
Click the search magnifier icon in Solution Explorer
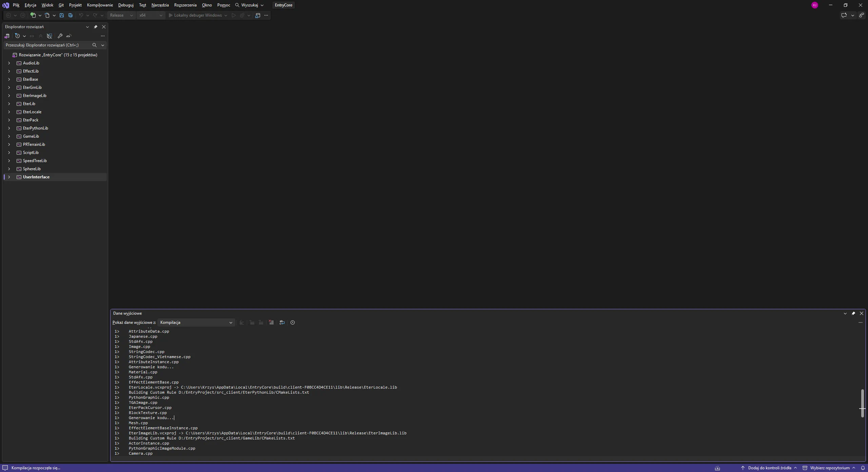point(95,45)
